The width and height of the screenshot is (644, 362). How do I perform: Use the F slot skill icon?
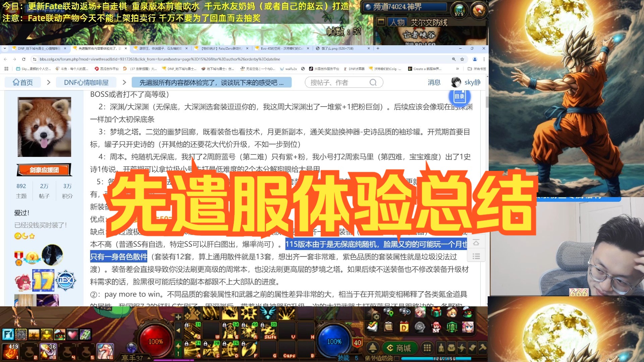pos(249,350)
